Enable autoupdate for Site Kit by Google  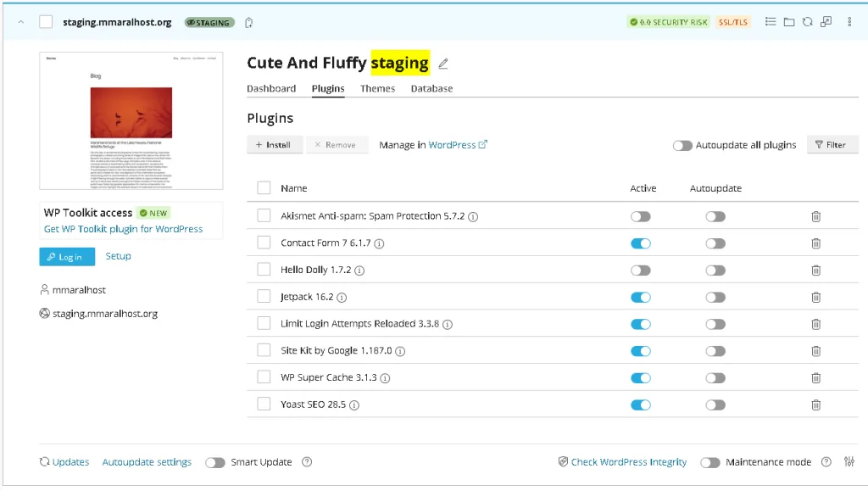point(715,351)
